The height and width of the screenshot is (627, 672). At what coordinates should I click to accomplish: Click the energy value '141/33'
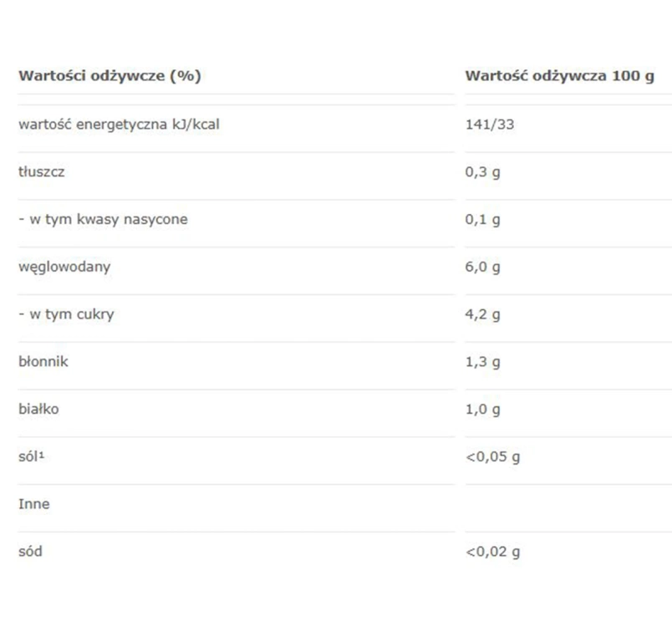click(491, 125)
